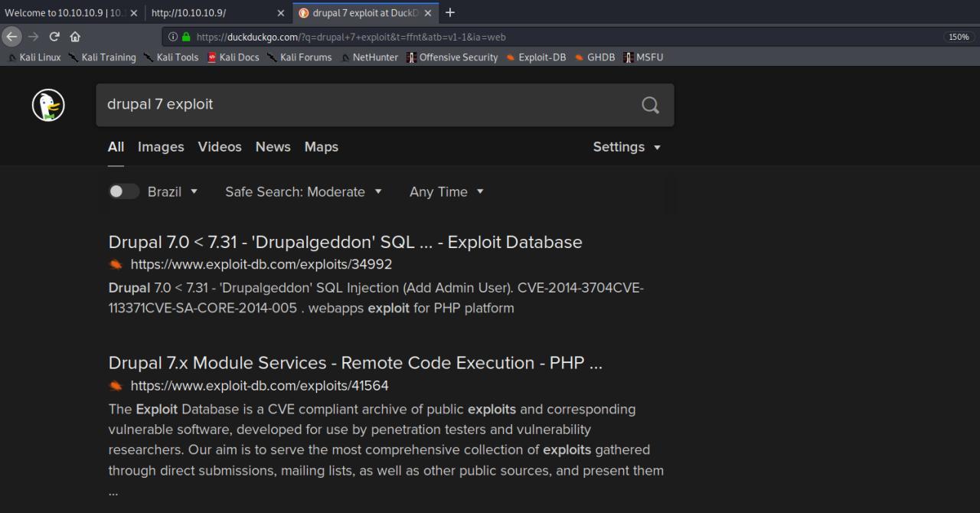Open the Exploit-DB bookmark
This screenshot has width=980, height=513.
tap(536, 57)
